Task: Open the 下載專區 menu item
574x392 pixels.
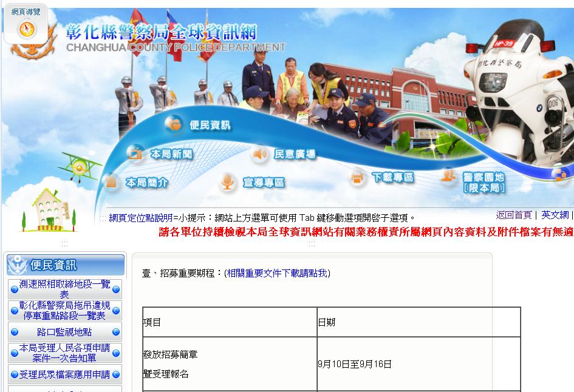Action: point(392,177)
